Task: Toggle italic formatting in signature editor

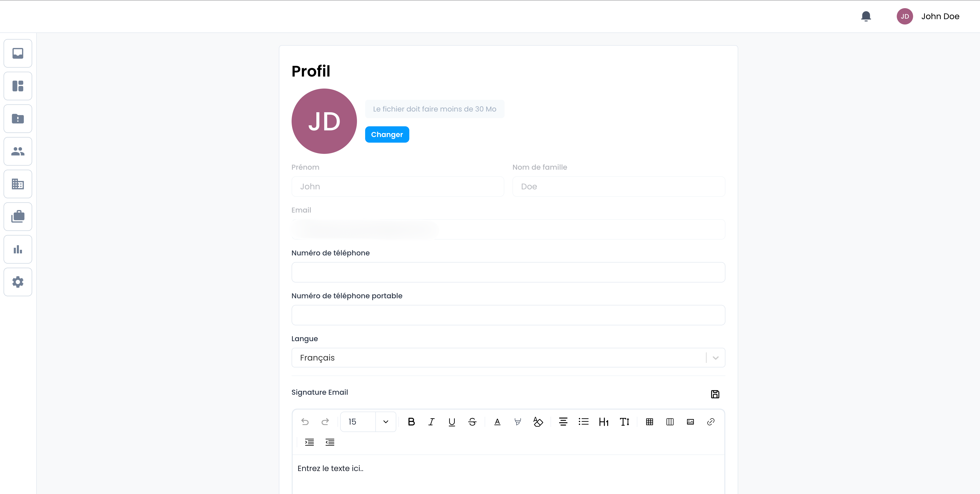Action: tap(431, 422)
